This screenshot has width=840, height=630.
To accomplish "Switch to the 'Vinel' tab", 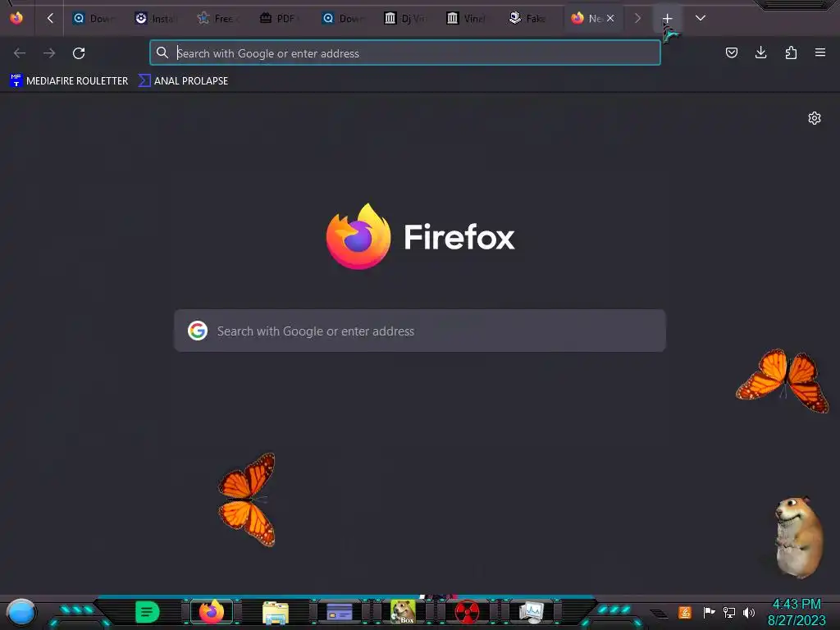I will [467, 18].
